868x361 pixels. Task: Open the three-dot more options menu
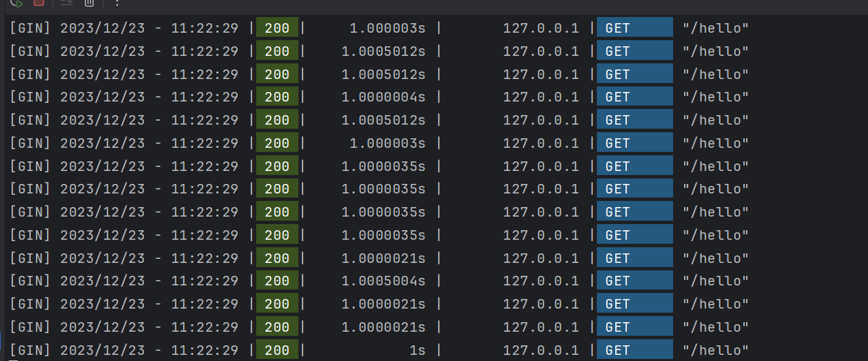[x=117, y=3]
